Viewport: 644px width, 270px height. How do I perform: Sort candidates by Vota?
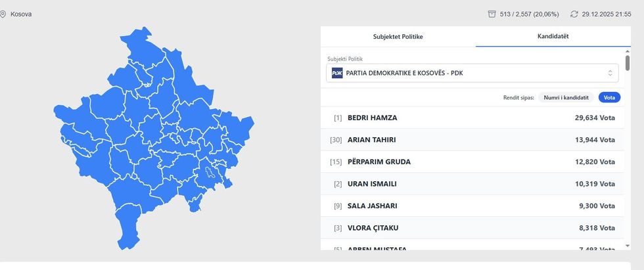click(609, 97)
